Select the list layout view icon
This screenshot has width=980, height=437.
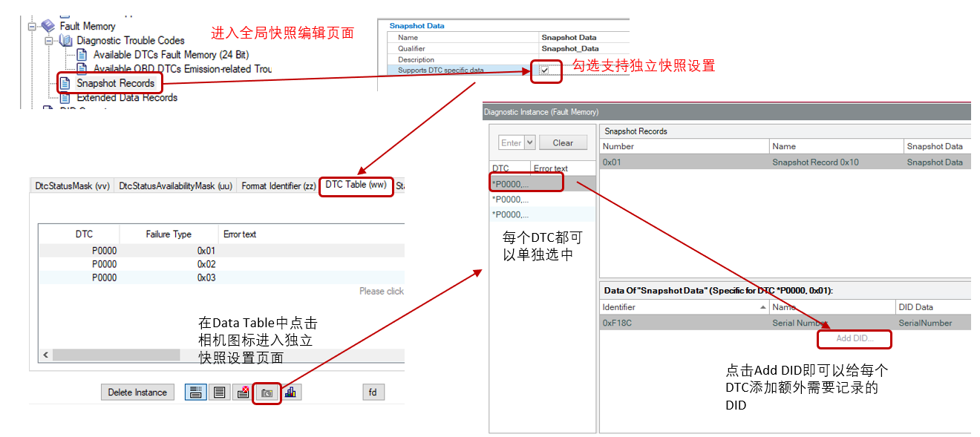(x=220, y=392)
